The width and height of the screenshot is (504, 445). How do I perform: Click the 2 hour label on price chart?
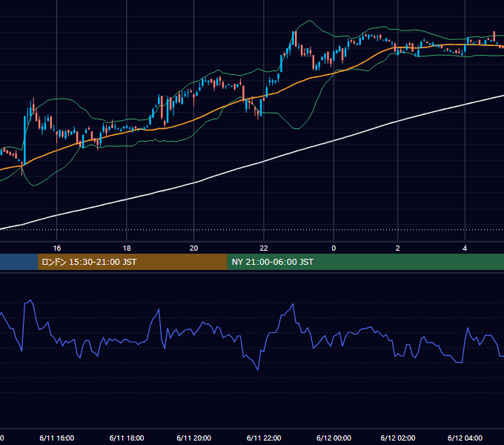pyautogui.click(x=397, y=248)
